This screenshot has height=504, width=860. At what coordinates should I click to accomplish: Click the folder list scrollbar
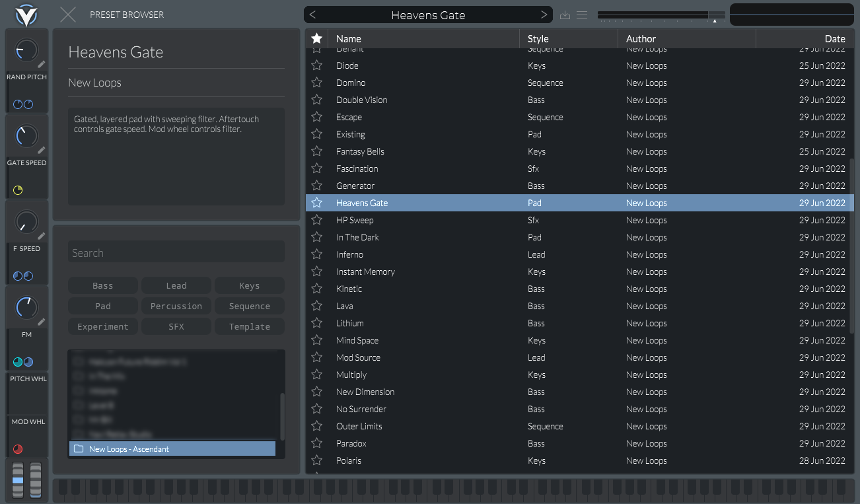(283, 417)
